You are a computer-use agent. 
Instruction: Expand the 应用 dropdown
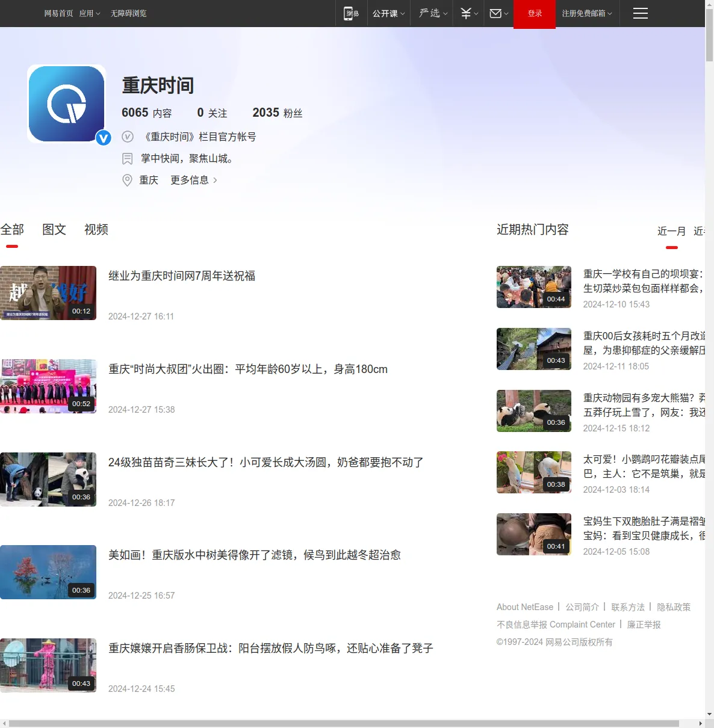pyautogui.click(x=90, y=13)
